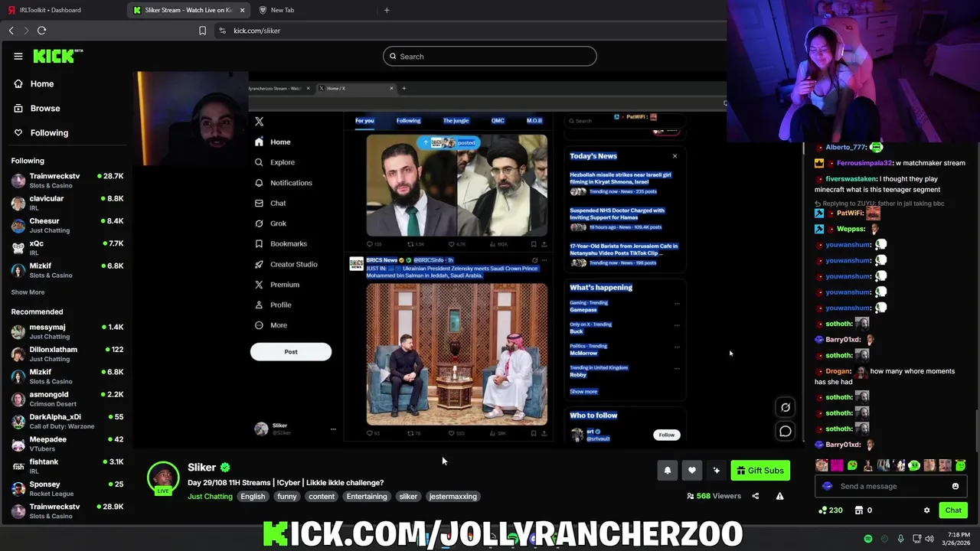980x551 pixels.
Task: Open asmongold in Recommended list
Action: click(67, 399)
